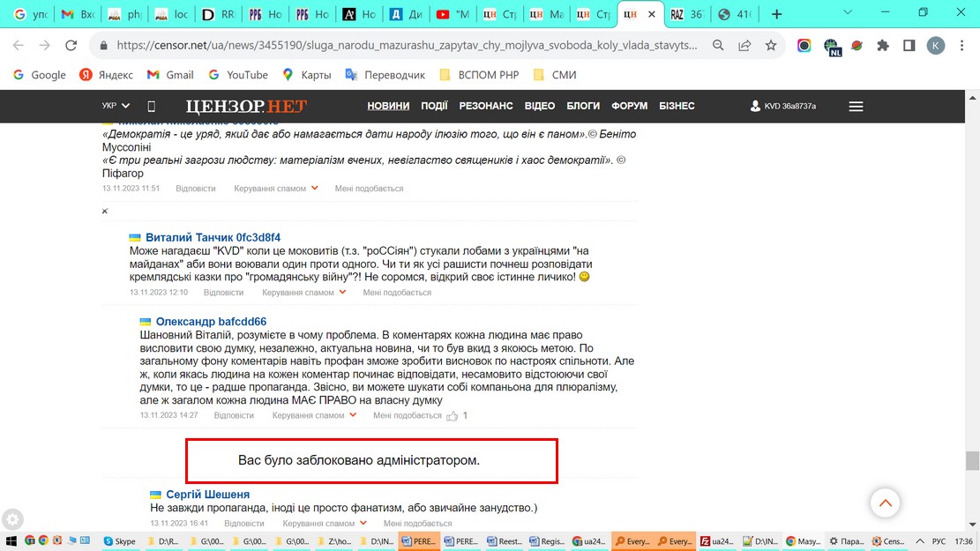Switch to the Gmail browser tab
This screenshot has width=980, height=551.
coord(78,14)
